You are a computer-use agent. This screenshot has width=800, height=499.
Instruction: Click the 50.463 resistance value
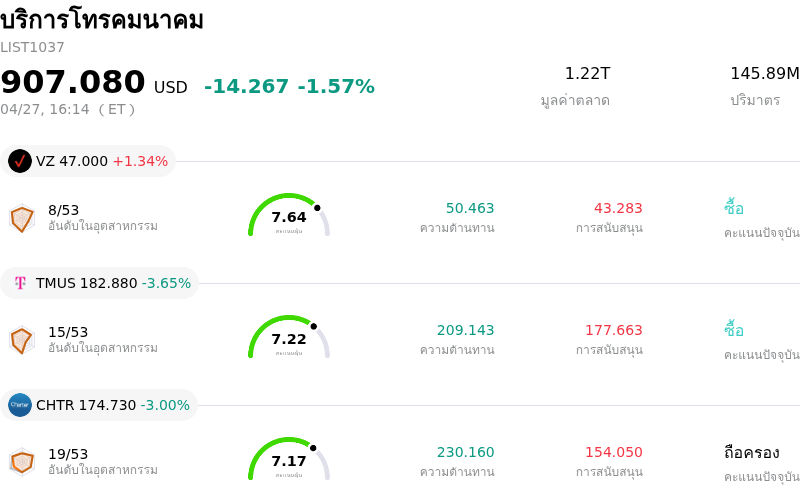(470, 208)
